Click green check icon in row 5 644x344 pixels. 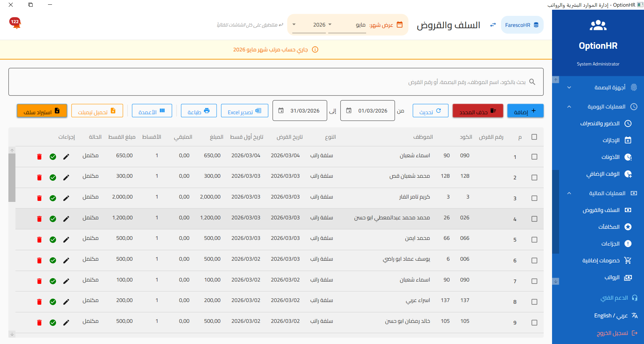click(x=53, y=240)
